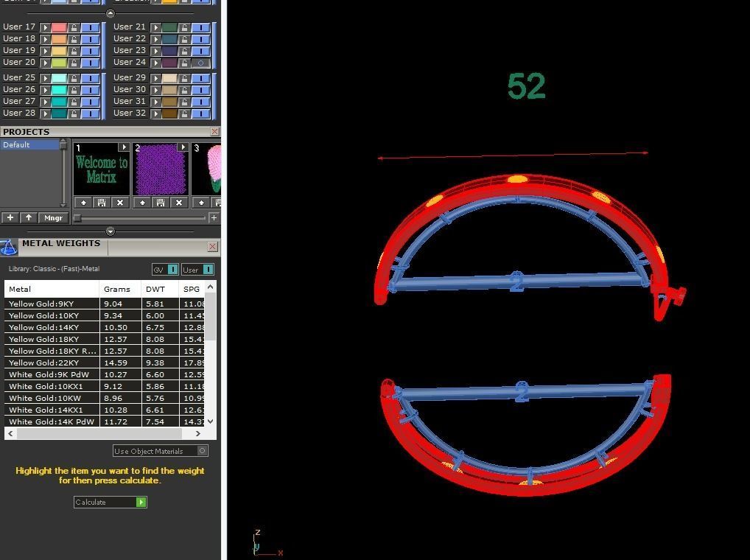This screenshot has height=560, width=750.
Task: Open the purple mesh project thumbnail
Action: click(x=160, y=169)
